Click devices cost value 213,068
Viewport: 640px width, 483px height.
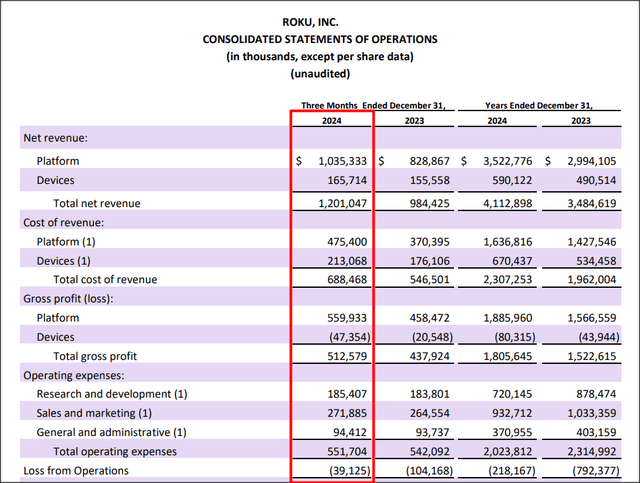(x=347, y=261)
